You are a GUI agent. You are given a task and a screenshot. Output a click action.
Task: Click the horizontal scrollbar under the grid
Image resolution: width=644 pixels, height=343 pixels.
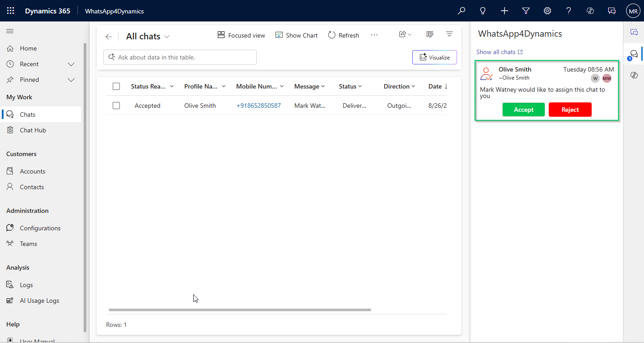[240, 309]
